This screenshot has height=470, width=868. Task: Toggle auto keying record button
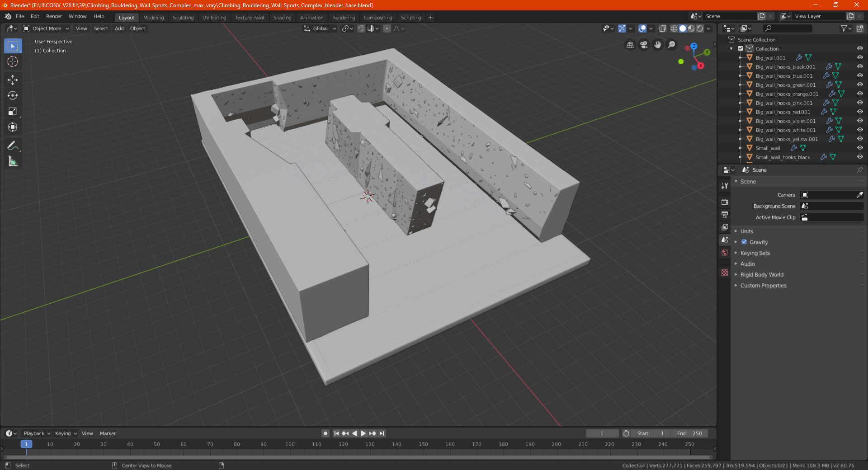[x=325, y=433]
